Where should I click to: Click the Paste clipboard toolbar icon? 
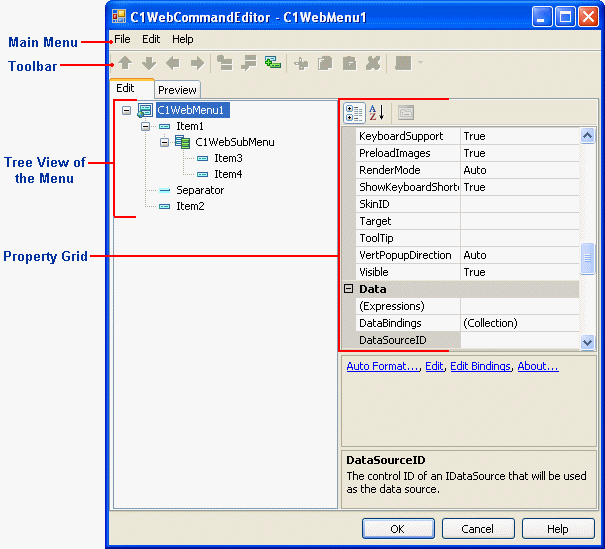pyautogui.click(x=350, y=63)
